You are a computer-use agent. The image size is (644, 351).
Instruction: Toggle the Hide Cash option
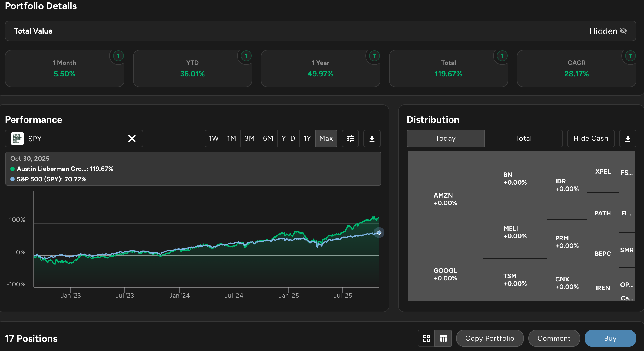(591, 139)
